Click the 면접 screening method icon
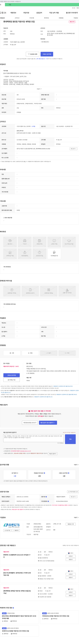This screenshot has height=644, width=79. coord(30,353)
